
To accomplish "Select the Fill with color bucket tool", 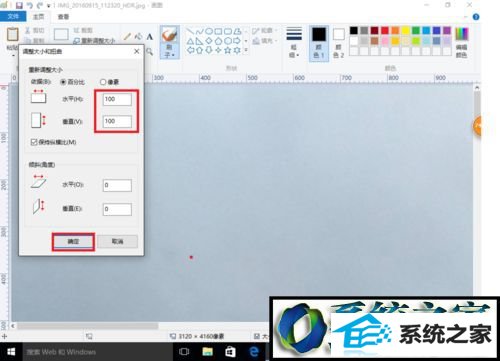I will click(x=138, y=36).
